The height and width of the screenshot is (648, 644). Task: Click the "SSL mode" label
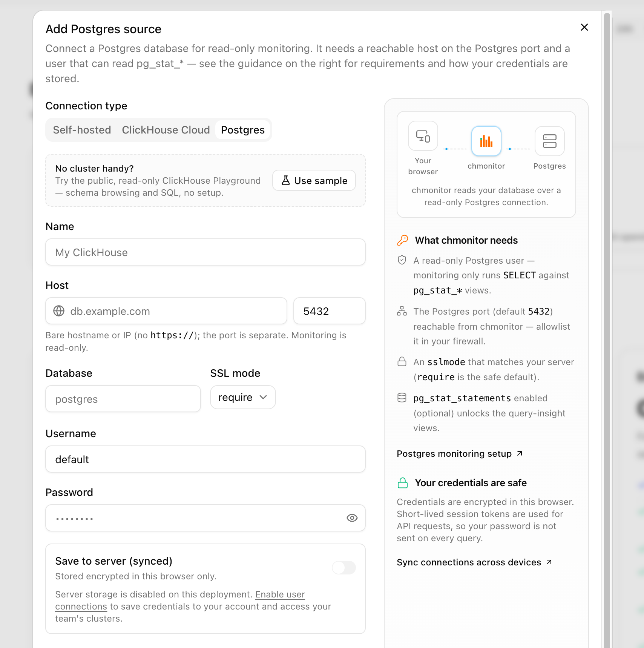point(235,373)
